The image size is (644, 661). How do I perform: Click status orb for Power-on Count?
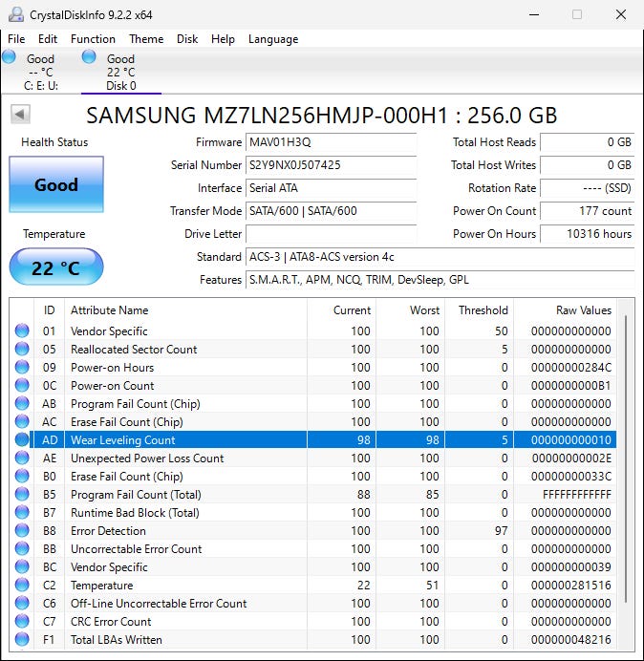tap(22, 385)
